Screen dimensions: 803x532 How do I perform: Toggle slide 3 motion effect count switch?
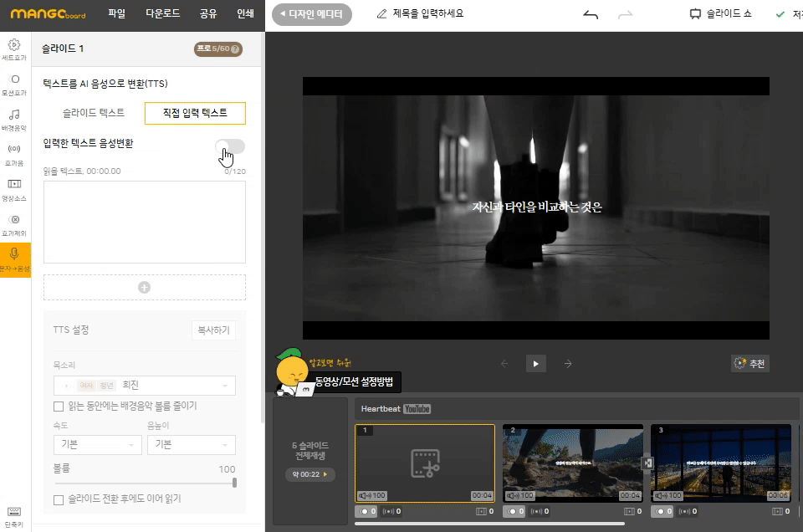point(662,511)
